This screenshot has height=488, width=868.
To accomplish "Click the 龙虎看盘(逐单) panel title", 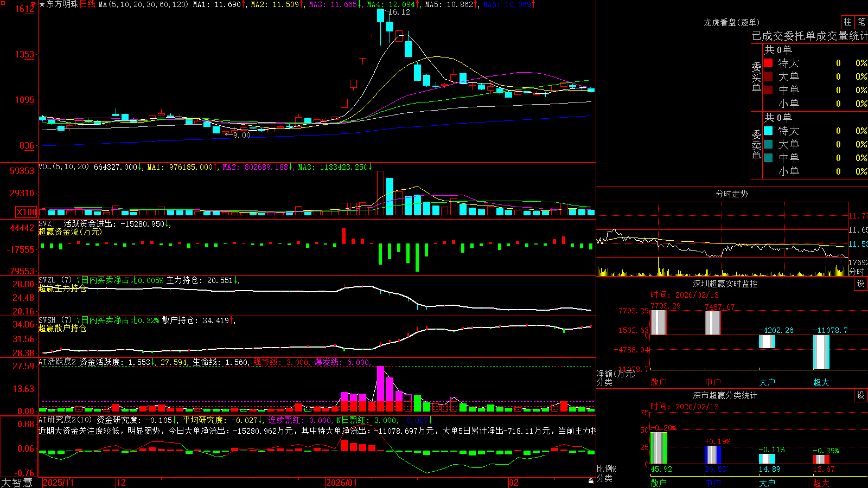I will (x=731, y=22).
